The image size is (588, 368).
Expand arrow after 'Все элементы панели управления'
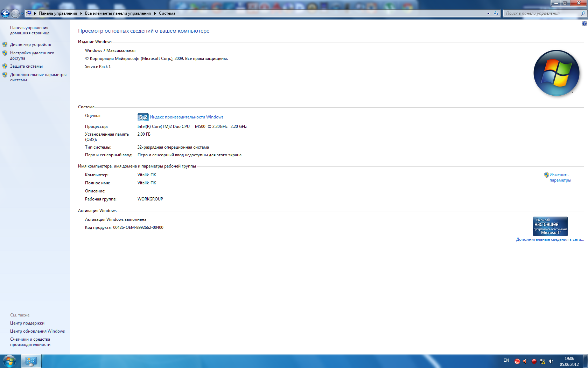[155, 13]
